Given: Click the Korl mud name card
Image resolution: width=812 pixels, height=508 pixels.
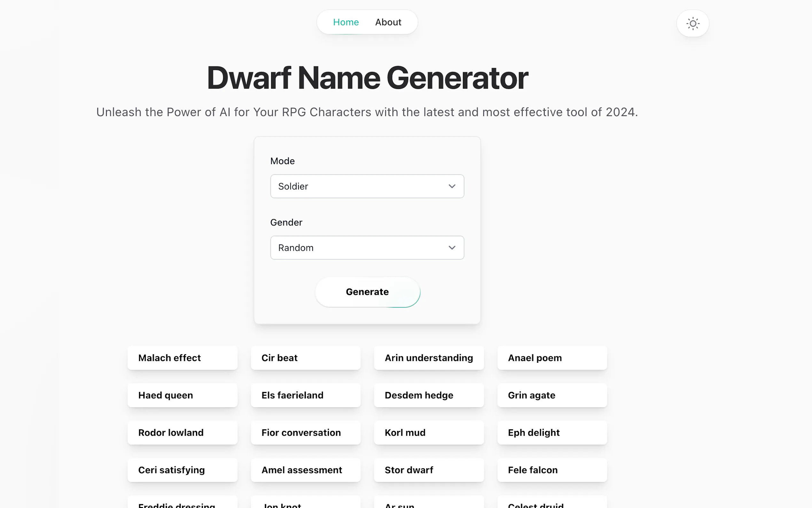Looking at the screenshot, I should point(429,433).
